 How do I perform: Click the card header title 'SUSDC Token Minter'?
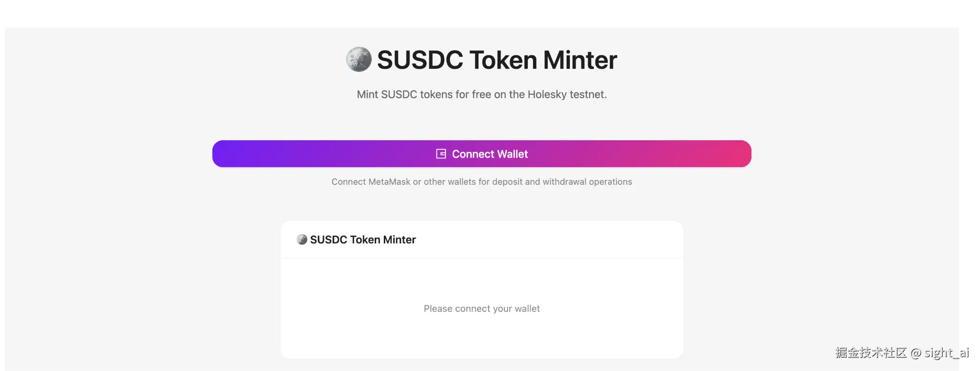(363, 239)
